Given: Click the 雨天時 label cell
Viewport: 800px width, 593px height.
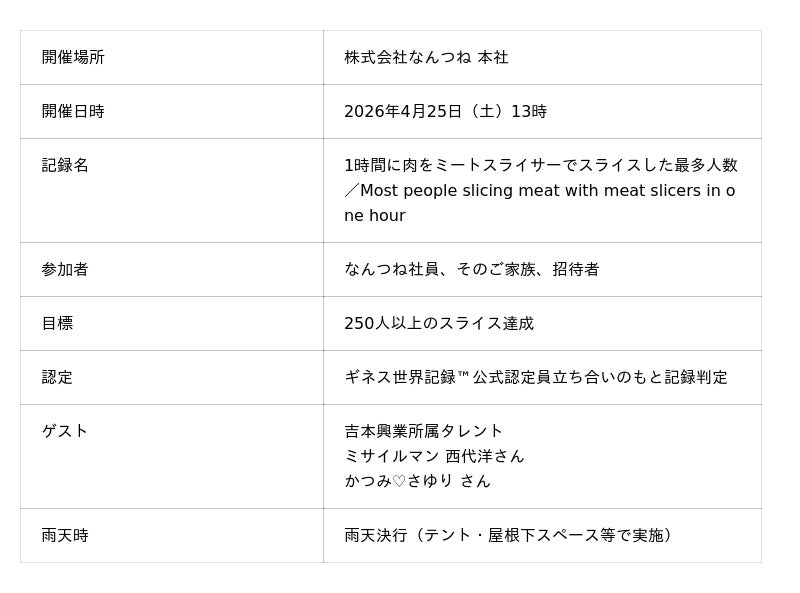Looking at the screenshot, I should 65,536.
